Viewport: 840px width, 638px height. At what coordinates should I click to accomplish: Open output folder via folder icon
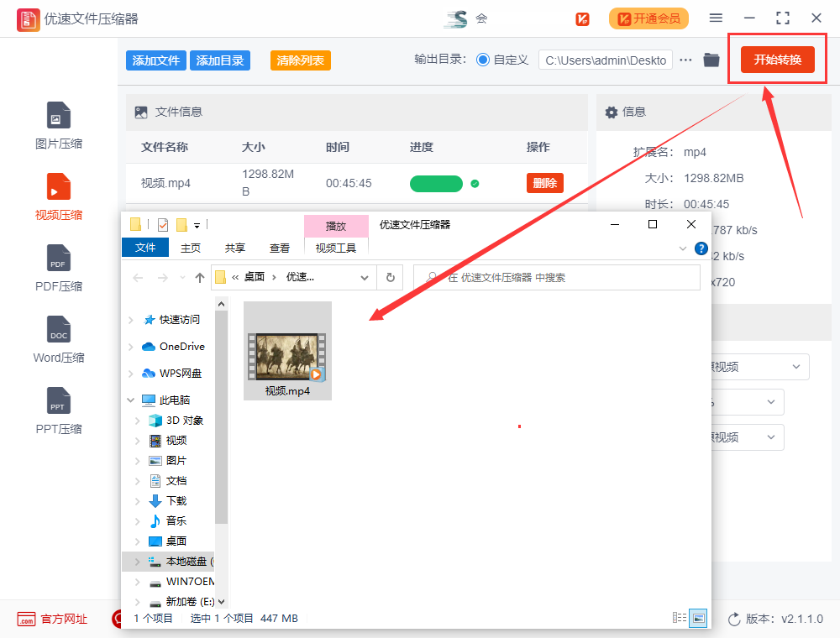(x=711, y=60)
